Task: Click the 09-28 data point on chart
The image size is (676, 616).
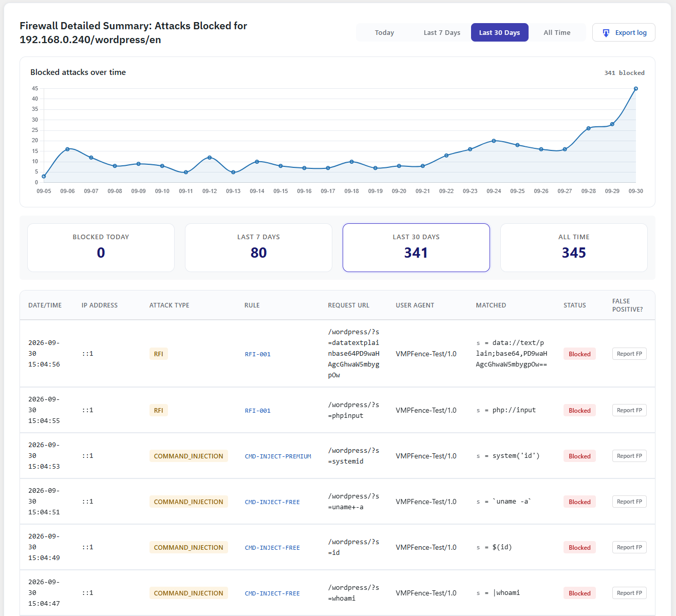Action: point(589,128)
